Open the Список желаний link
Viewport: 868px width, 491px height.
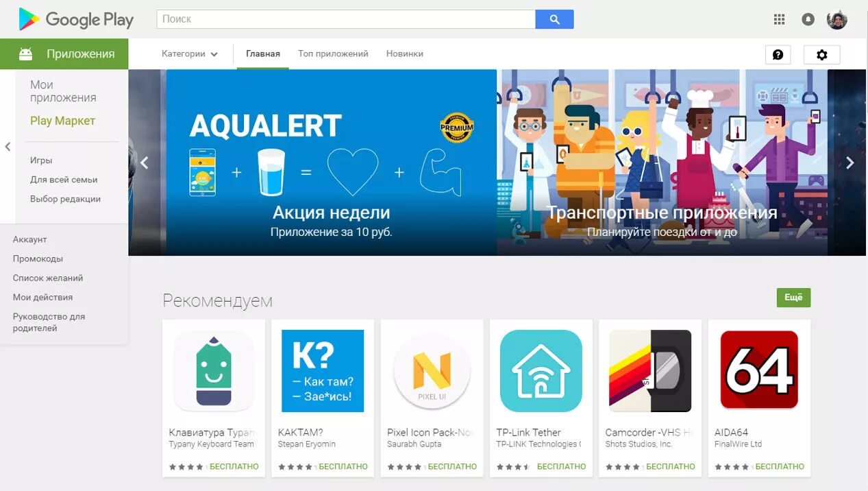[x=48, y=278]
